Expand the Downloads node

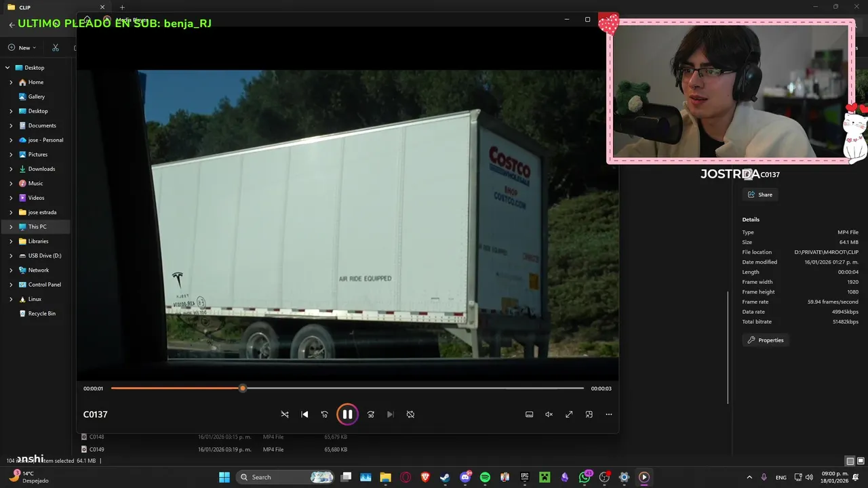coord(11,169)
